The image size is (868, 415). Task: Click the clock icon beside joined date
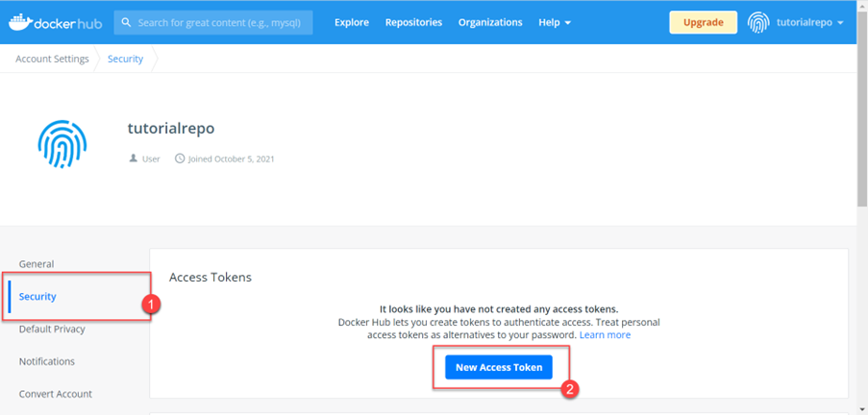point(180,159)
